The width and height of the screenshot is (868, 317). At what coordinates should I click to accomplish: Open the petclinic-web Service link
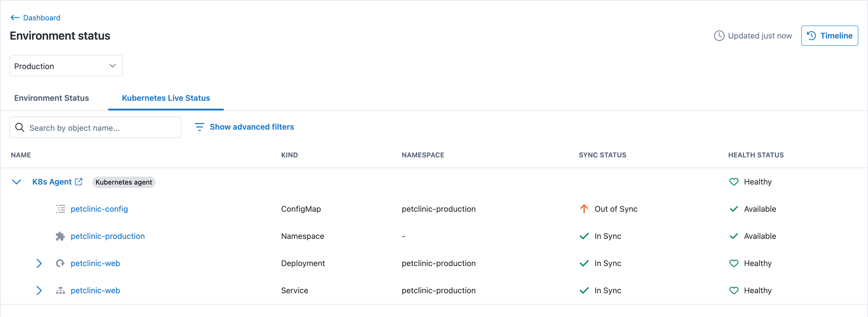pyautogui.click(x=95, y=290)
